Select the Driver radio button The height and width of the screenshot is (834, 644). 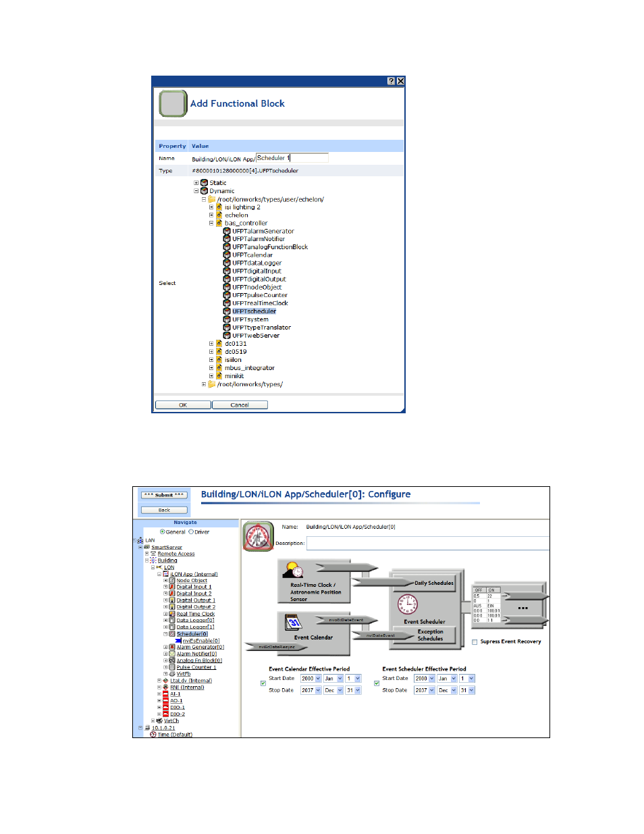tap(191, 532)
